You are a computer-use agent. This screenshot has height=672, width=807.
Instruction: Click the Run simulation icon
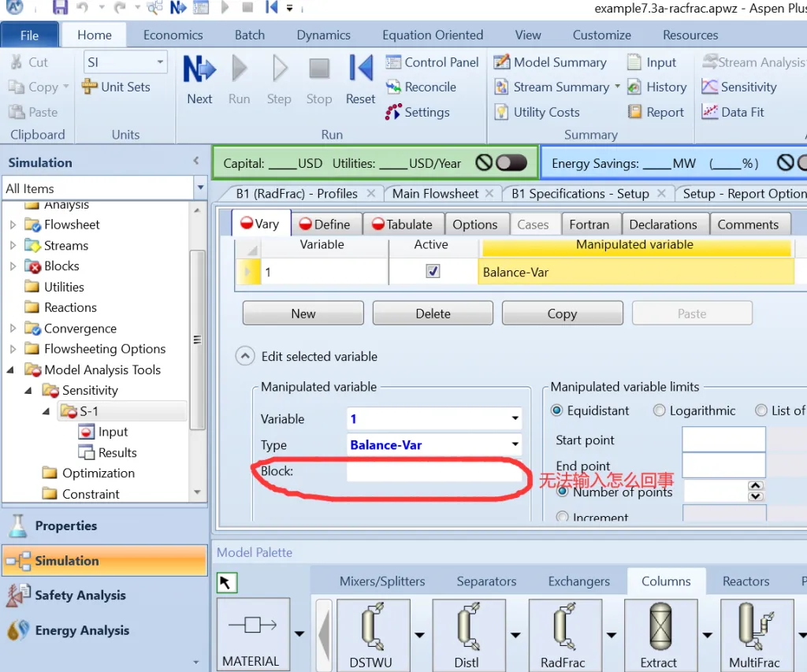point(239,69)
